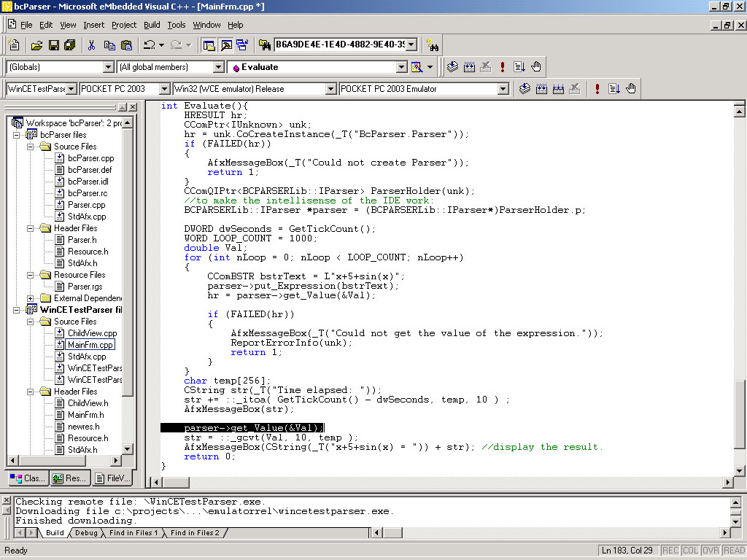Open the POCKET PC 2003 Emulator device dropdown
This screenshot has width=747, height=560.
coord(503,89)
